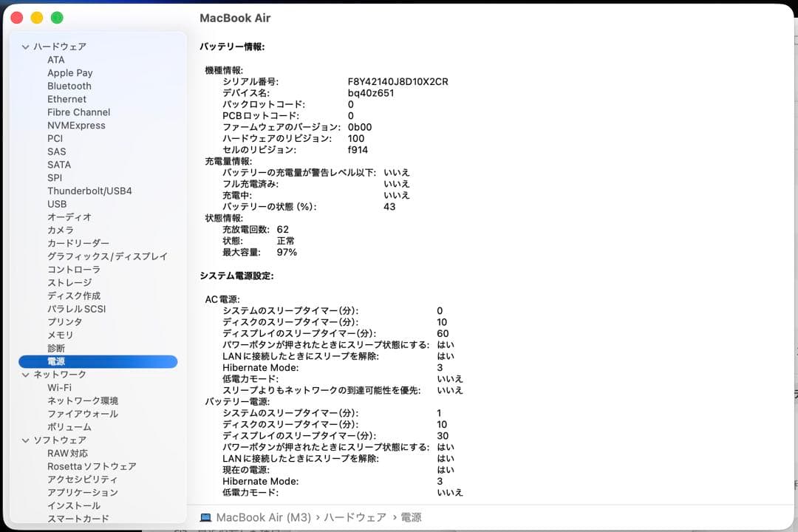Click serial number F8Y42140J8D10X2CR
The image size is (798, 532).
click(398, 82)
